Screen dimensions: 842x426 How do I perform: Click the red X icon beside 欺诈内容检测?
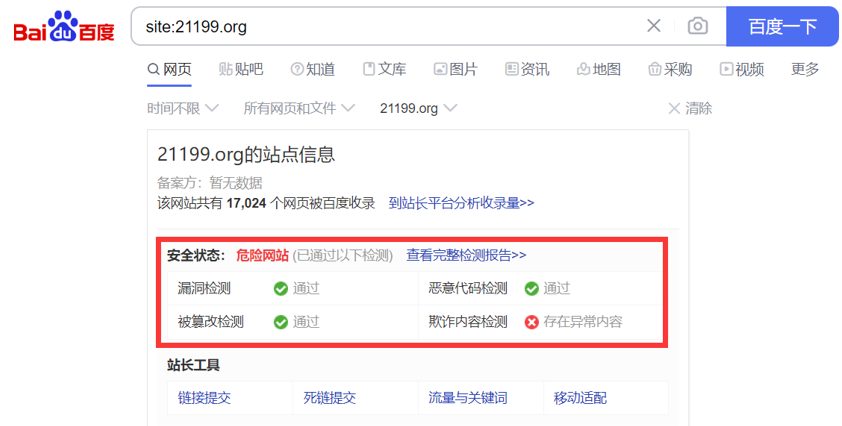(x=532, y=322)
